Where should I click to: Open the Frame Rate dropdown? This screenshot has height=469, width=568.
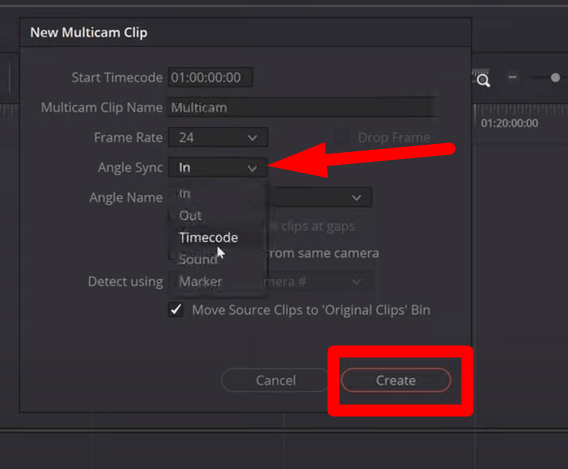(218, 137)
